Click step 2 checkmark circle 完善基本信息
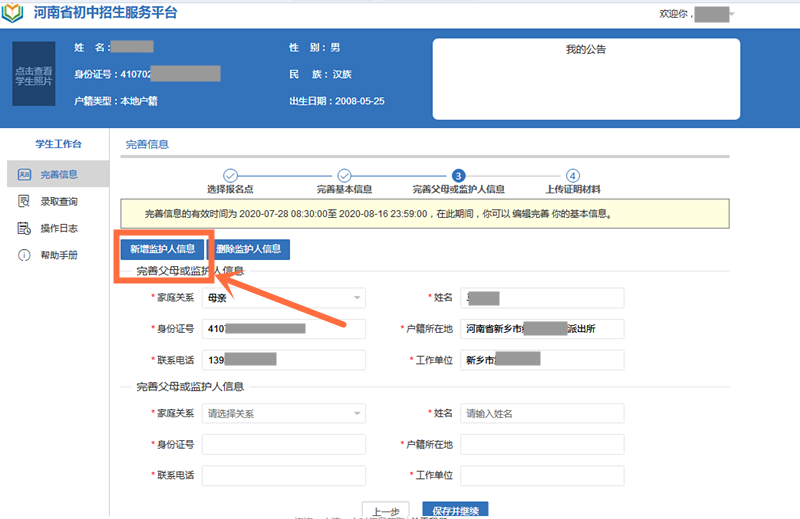Viewport: 800px width, 519px height. coord(344,175)
